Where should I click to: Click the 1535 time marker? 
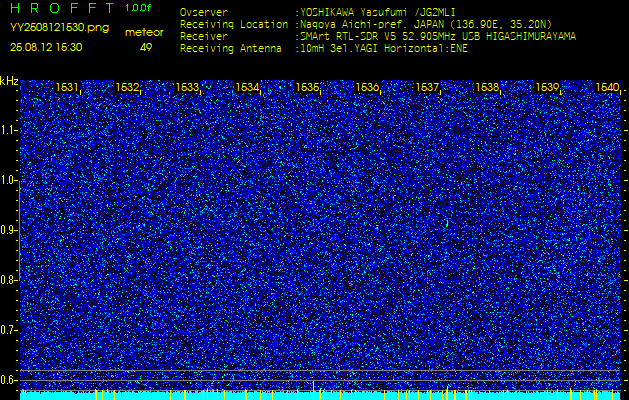tap(307, 87)
